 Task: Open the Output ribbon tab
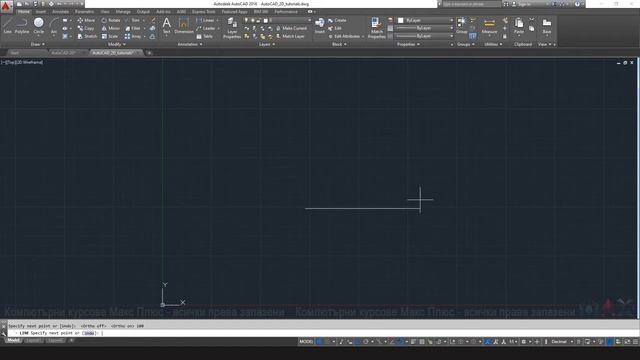click(x=143, y=12)
